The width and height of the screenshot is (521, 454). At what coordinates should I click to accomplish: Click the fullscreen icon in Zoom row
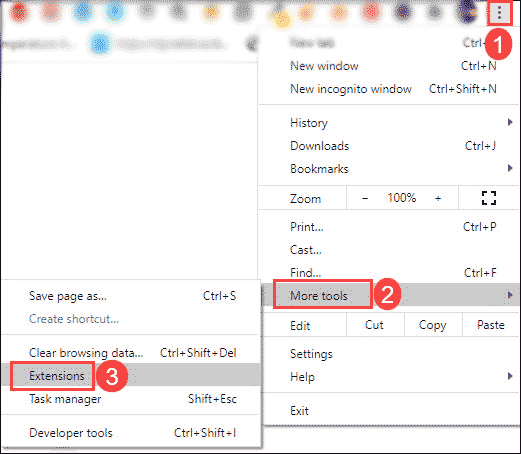[489, 198]
